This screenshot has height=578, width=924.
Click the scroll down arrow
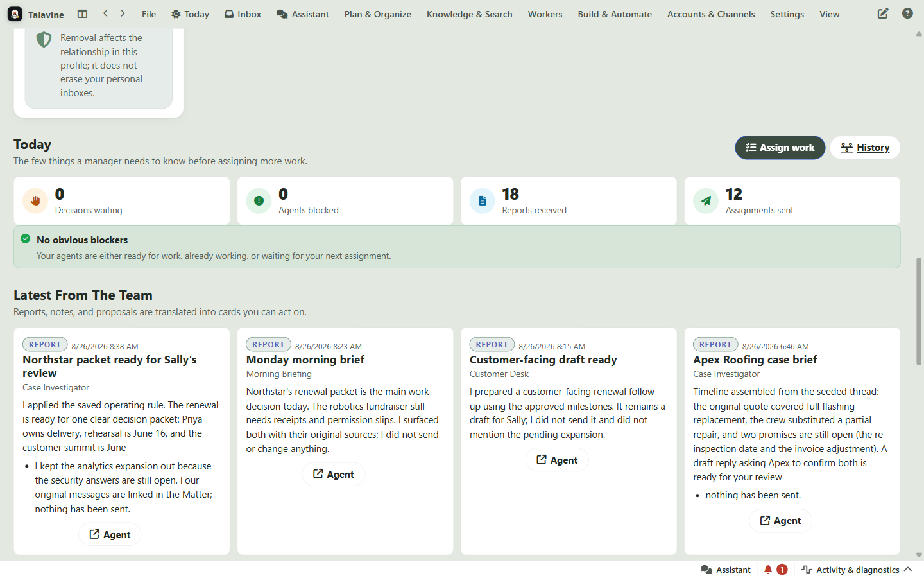[919, 556]
